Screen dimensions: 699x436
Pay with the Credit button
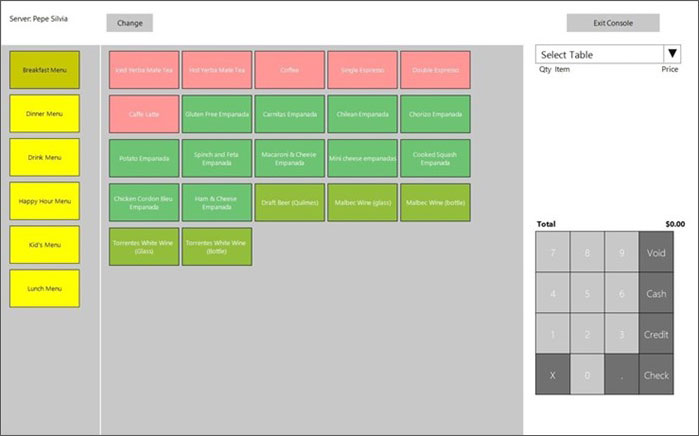656,333
